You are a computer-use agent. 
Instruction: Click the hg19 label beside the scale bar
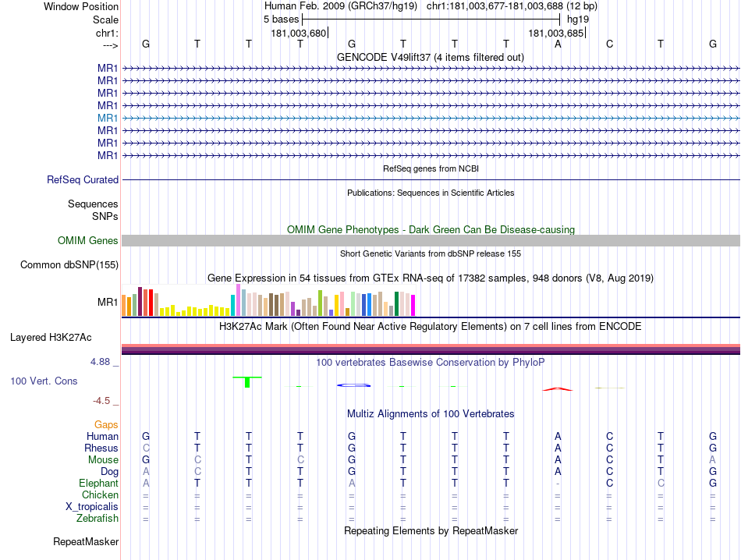(x=578, y=19)
